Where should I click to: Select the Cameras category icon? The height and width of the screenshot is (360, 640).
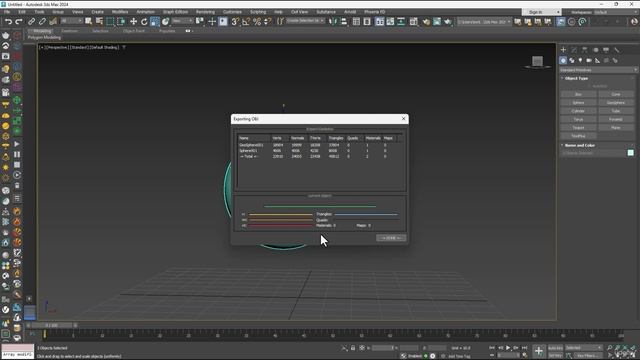pyautogui.click(x=589, y=60)
